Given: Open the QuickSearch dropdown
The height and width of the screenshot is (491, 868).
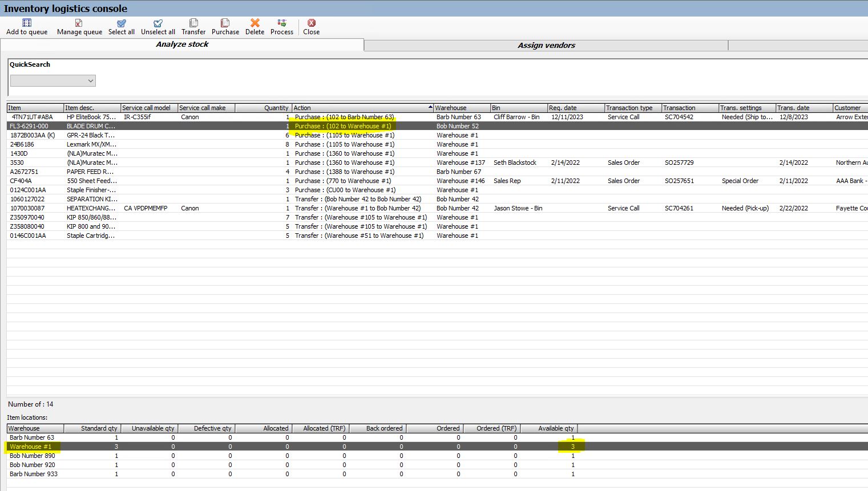Looking at the screenshot, I should (53, 81).
